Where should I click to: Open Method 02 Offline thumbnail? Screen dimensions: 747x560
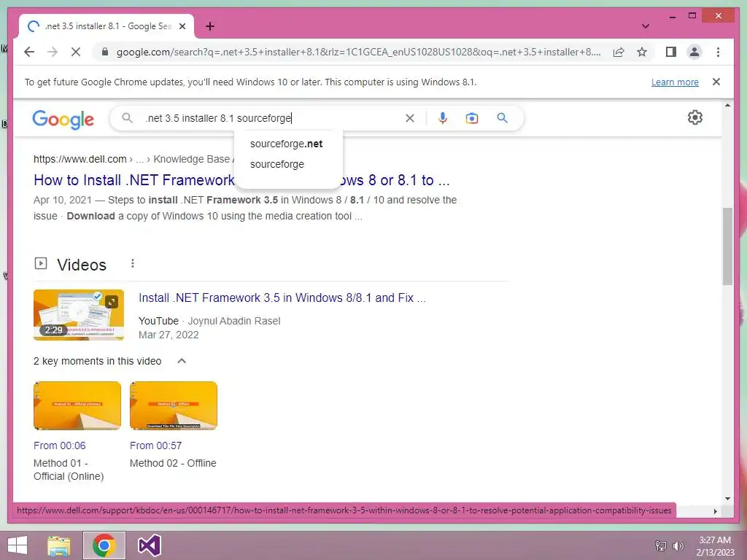pyautogui.click(x=174, y=405)
